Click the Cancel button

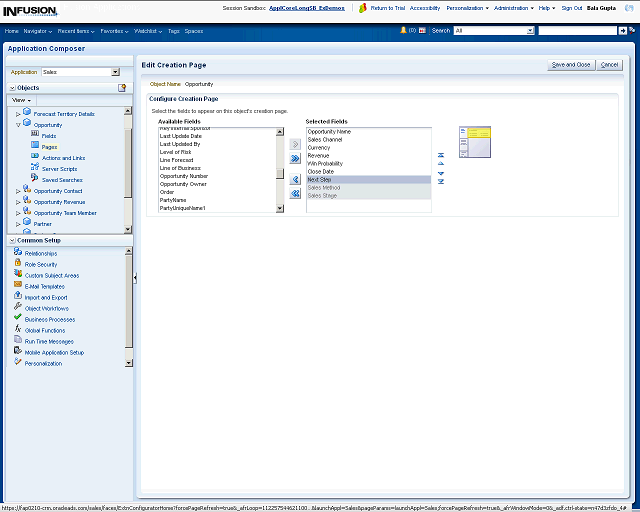609,65
